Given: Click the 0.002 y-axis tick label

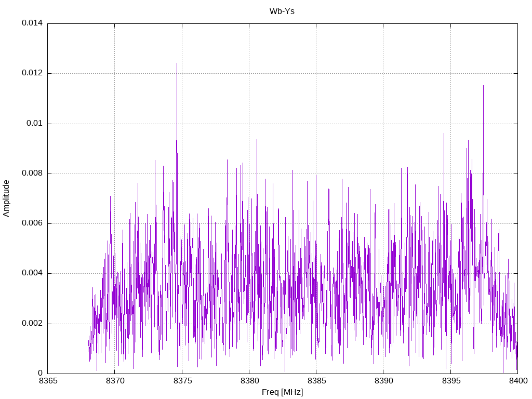Looking at the screenshot, I should pyautogui.click(x=32, y=323).
